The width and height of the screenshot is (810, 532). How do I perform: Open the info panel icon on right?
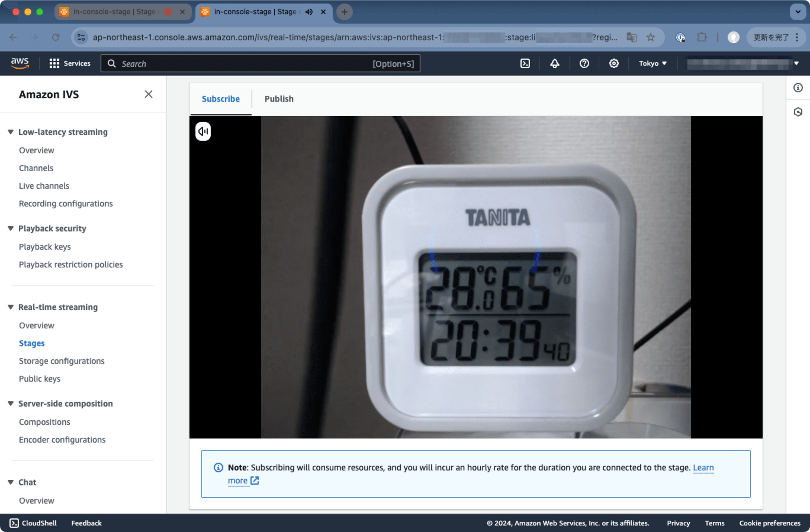(x=798, y=87)
